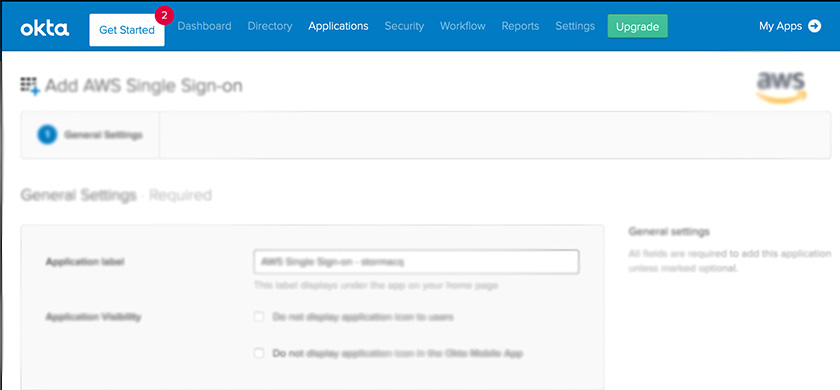This screenshot has height=390, width=840.
Task: Open the Directory menu
Action: point(270,26)
